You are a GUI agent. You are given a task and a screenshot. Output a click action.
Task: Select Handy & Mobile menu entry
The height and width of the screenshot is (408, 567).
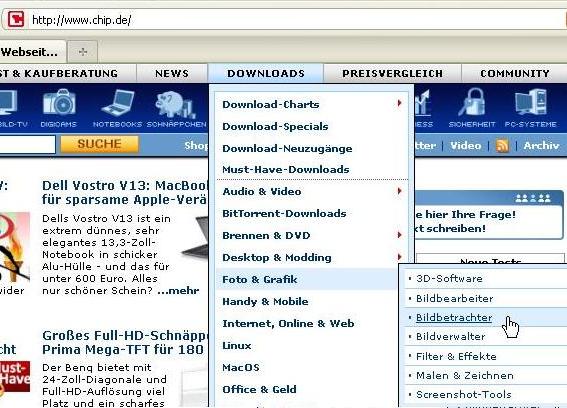coord(265,302)
